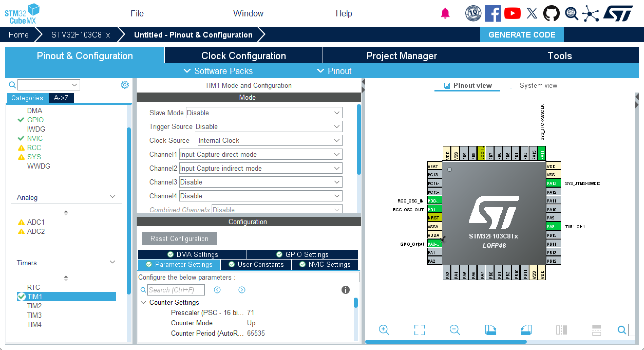Go to STM32F103C8Tx breadcrumb
The image size is (644, 350).
point(81,35)
